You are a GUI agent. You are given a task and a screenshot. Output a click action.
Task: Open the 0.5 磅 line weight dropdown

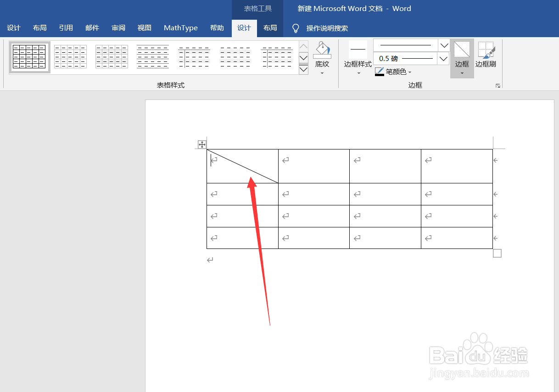(x=443, y=59)
